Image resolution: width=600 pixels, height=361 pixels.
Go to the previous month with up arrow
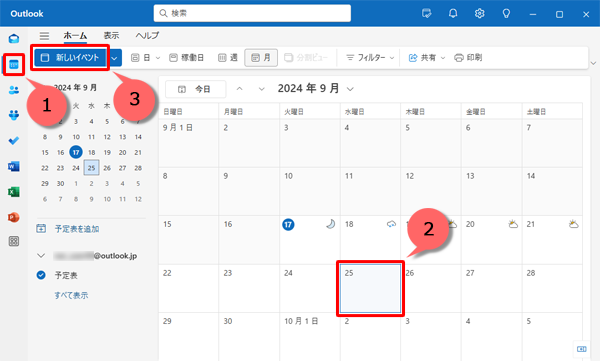(x=240, y=89)
